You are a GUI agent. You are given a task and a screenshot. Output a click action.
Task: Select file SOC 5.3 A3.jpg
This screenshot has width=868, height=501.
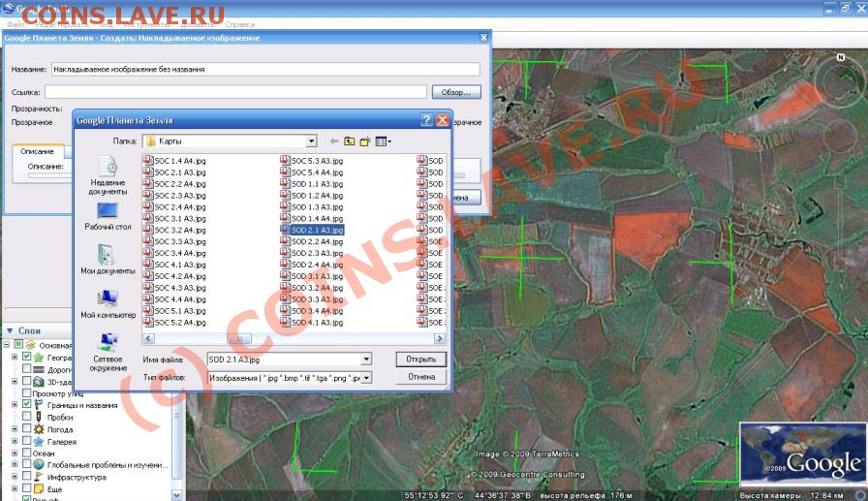click(x=312, y=161)
